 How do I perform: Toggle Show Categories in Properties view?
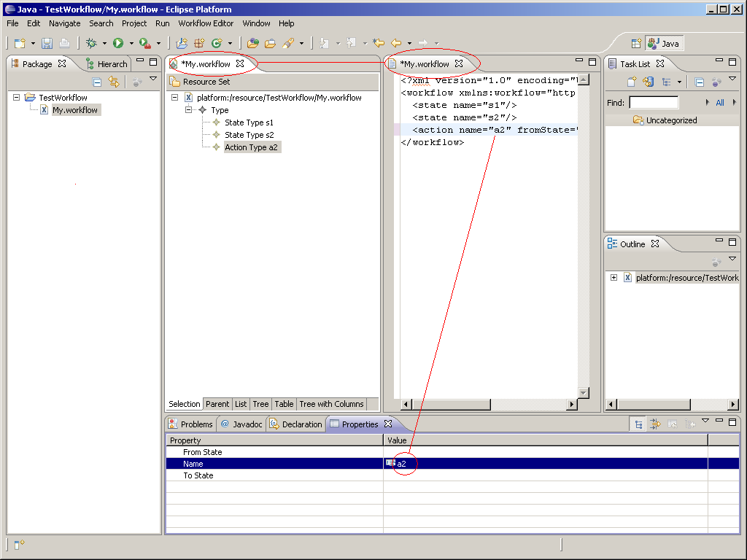639,424
